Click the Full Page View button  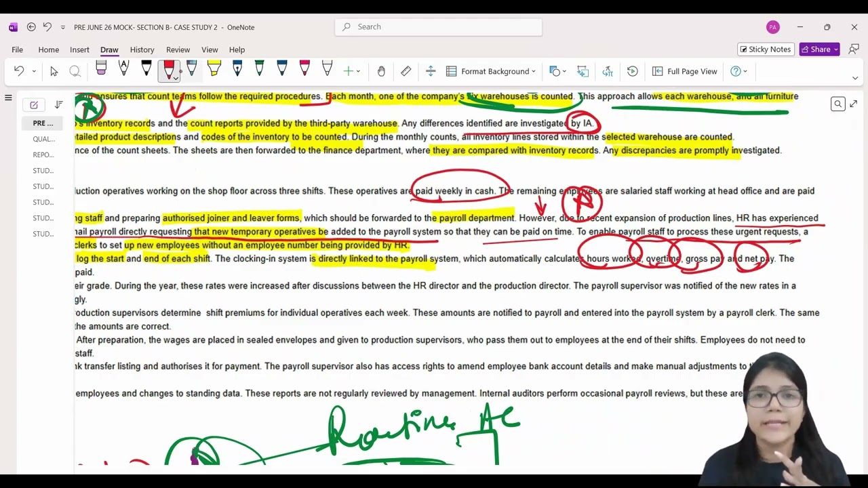[x=685, y=71]
